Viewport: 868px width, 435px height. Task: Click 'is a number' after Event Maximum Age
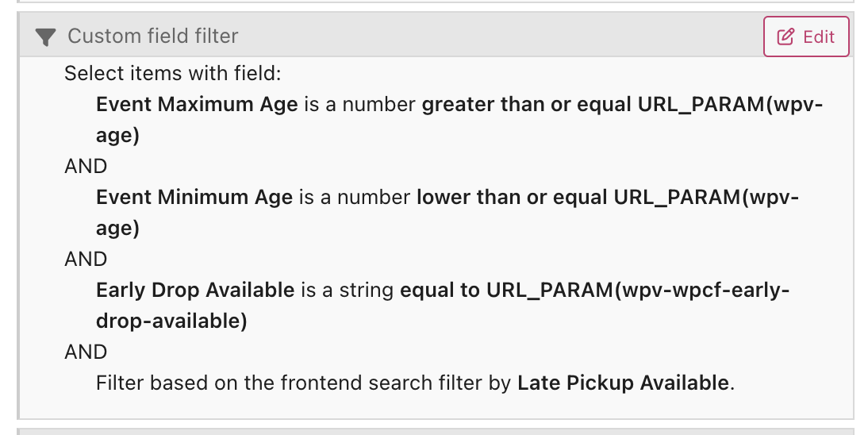click(x=360, y=104)
